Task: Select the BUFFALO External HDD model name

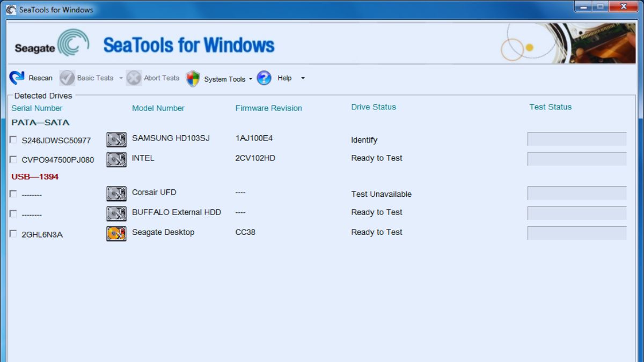Action: (x=177, y=212)
